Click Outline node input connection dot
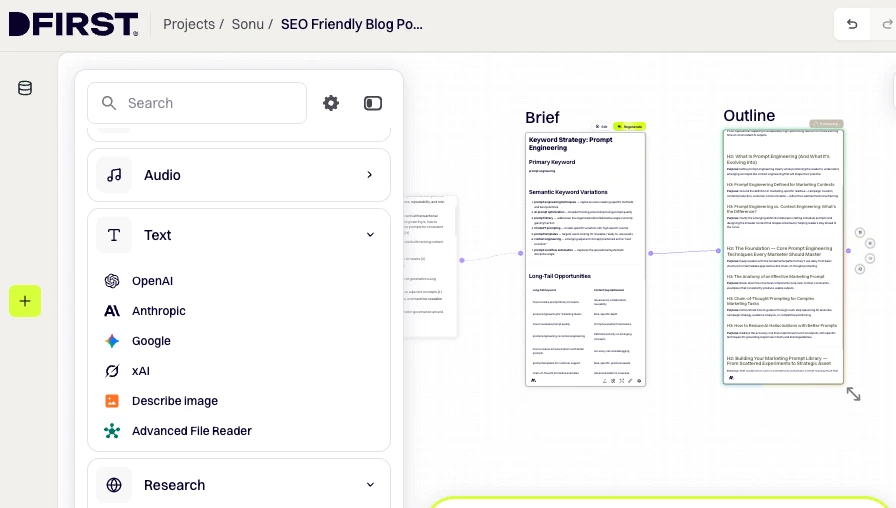The width and height of the screenshot is (896, 508). click(718, 250)
